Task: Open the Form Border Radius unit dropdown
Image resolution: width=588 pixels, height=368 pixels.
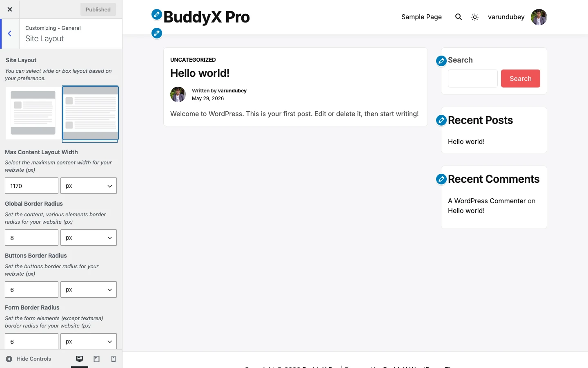Action: click(89, 341)
